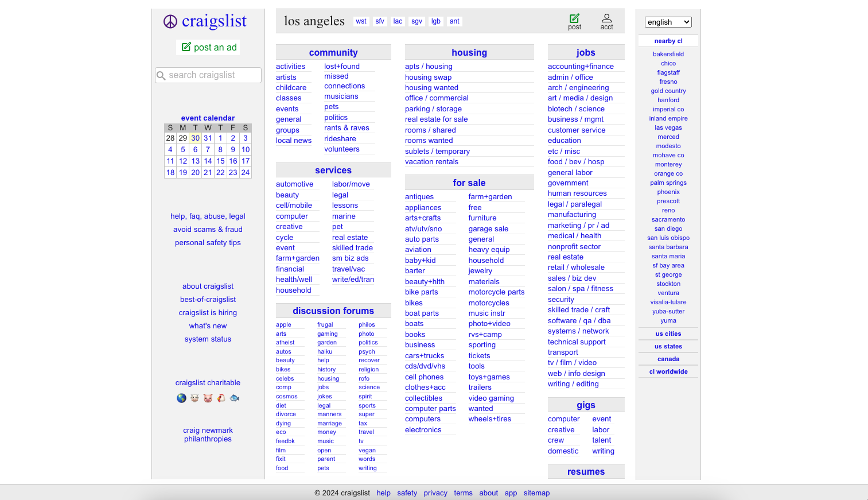The image size is (868, 500).
Task: Go to sf bay area craigslist
Action: [x=668, y=265]
